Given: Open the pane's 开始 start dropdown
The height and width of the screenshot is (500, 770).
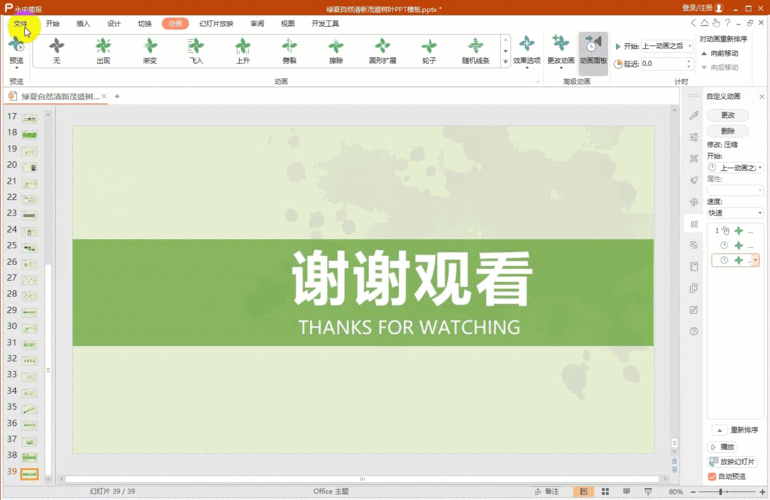Looking at the screenshot, I should tap(735, 167).
